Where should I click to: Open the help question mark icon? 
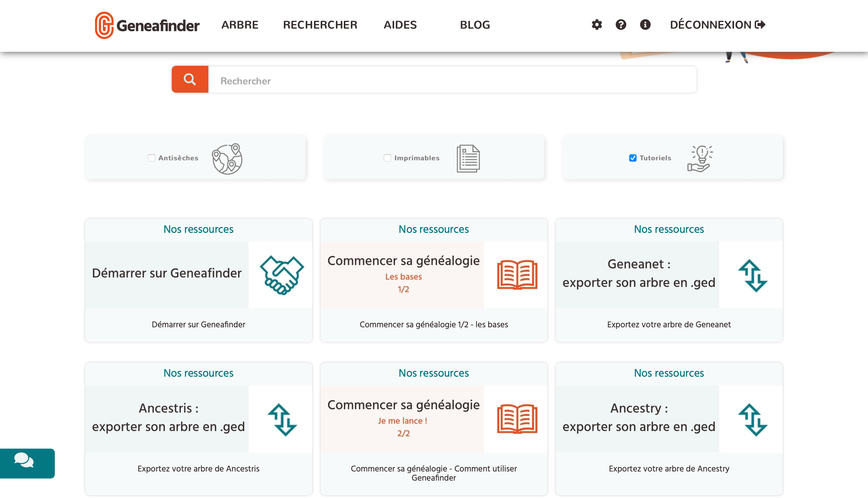pos(621,25)
